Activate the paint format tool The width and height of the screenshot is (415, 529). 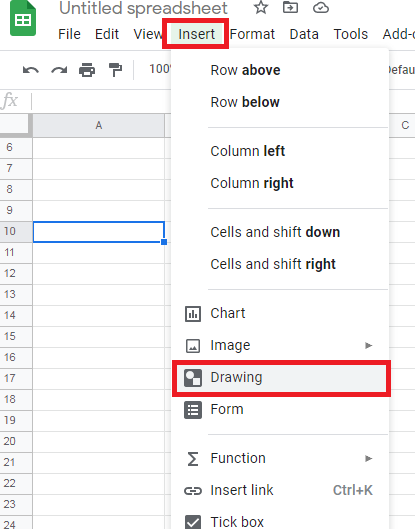pyautogui.click(x=115, y=70)
